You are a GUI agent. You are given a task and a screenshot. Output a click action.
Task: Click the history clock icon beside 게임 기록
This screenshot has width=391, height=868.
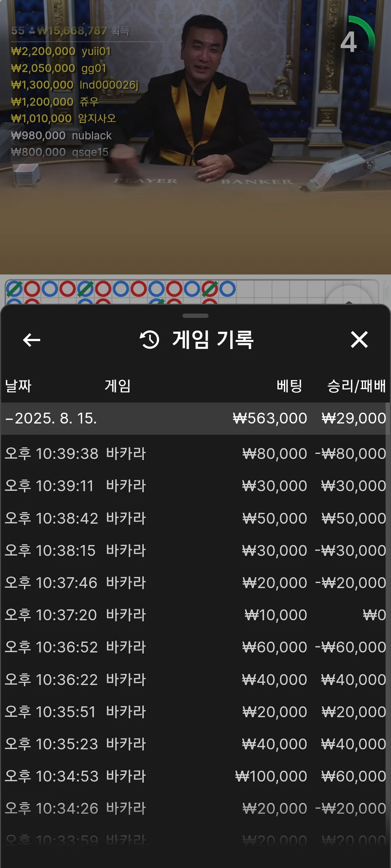[x=150, y=340]
